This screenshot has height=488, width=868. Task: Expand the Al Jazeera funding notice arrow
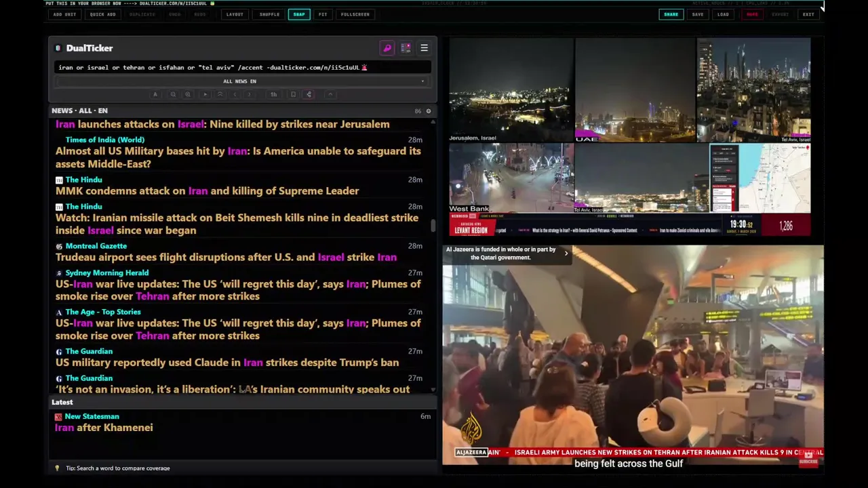pos(566,253)
